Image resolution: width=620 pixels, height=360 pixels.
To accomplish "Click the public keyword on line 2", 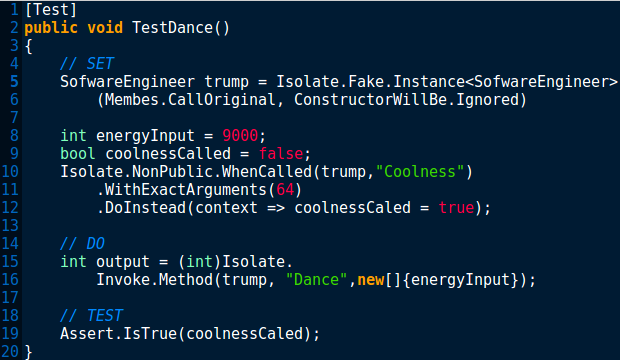I will click(51, 28).
